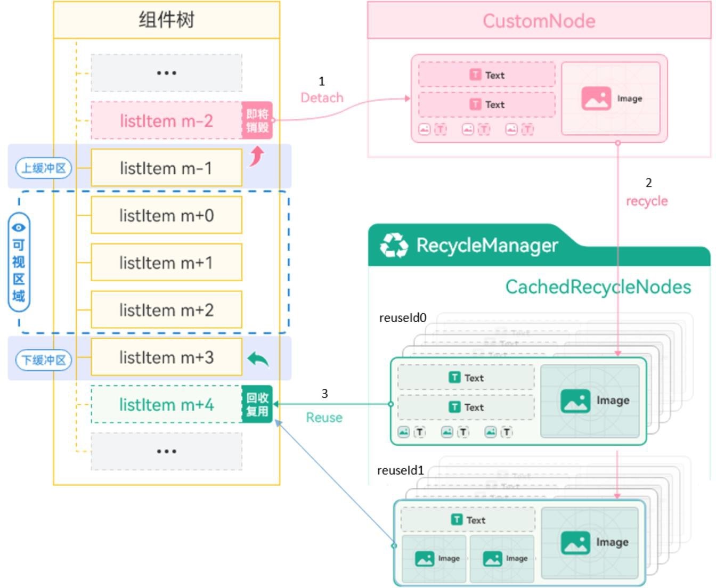The width and height of the screenshot is (716, 588).
Task: Click the pink curved arrow beside listItem m-1
Action: tap(257, 156)
